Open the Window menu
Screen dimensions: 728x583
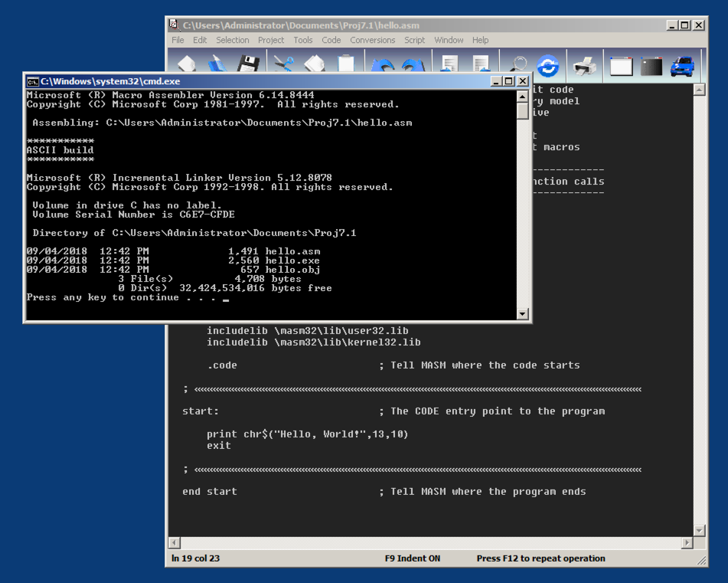tap(449, 40)
